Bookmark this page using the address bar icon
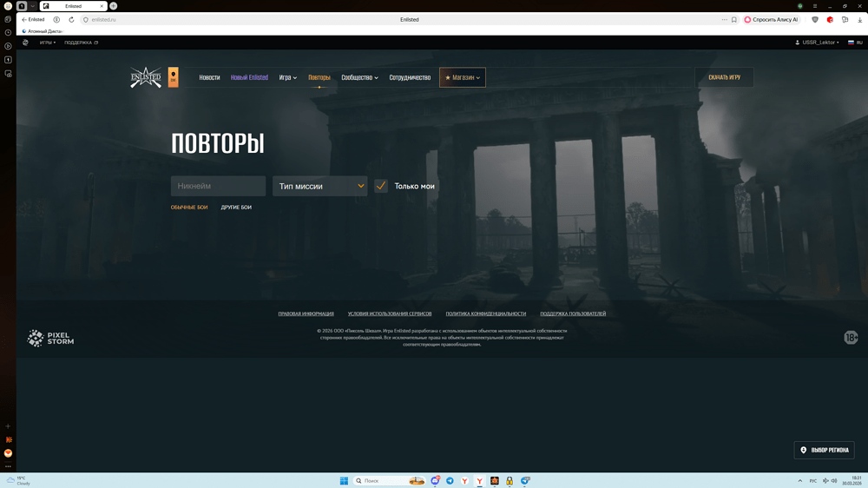 click(734, 19)
